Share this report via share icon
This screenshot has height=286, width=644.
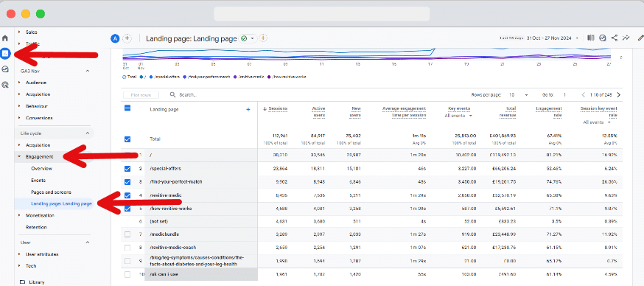615,38
